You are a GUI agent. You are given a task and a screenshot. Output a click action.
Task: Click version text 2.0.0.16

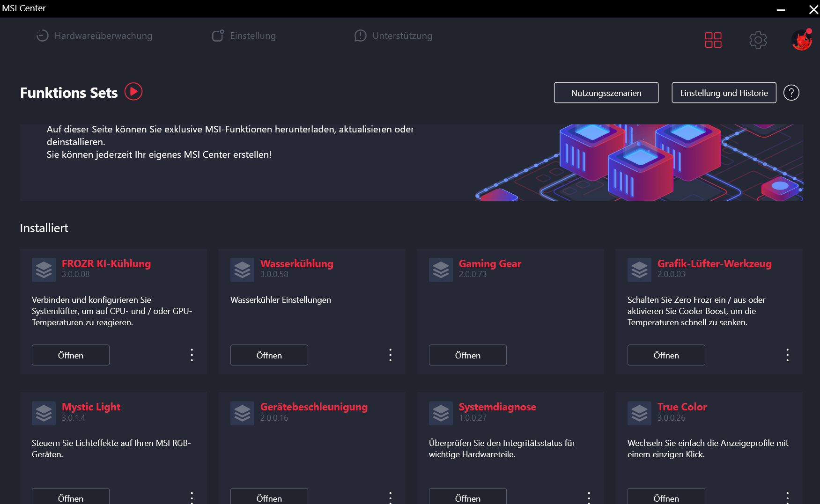tap(274, 418)
